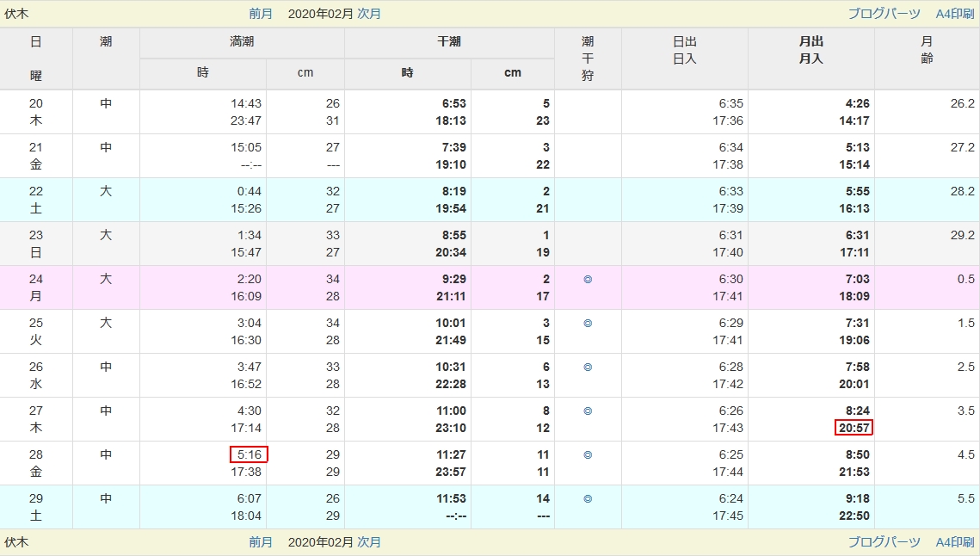Screen dimensions: 980x556
Task: Click low tide time 23:10 on day 27
Action: 451,428
